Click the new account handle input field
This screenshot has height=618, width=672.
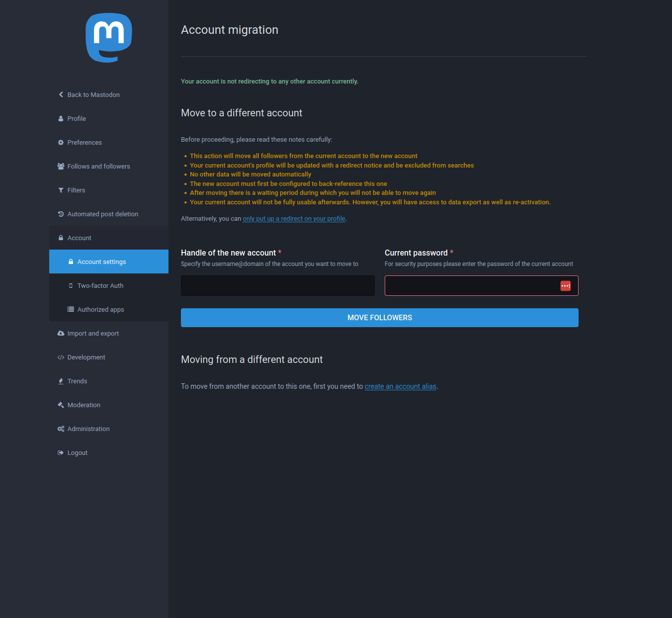tap(277, 285)
